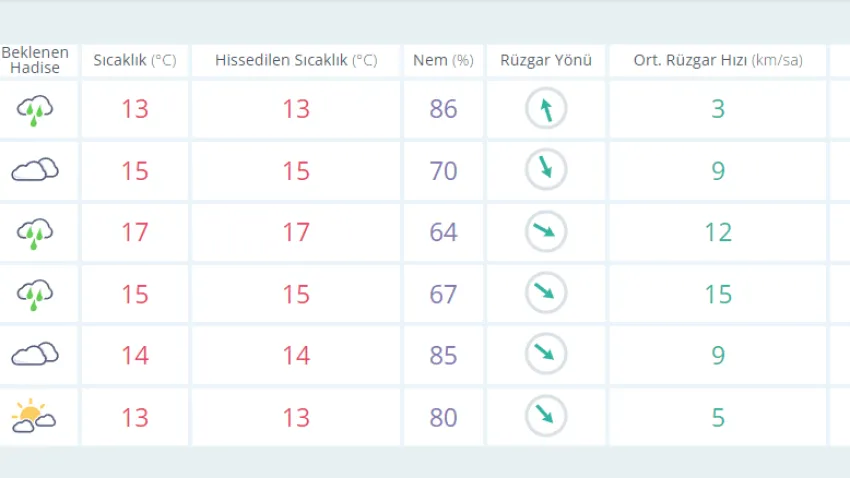Screen dimensions: 850x478
Task: Click the Beklenen Hadise column header
Action: point(37,60)
